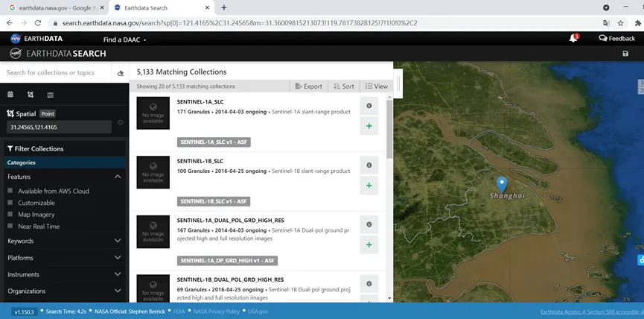Click the translate page icon

point(606,23)
